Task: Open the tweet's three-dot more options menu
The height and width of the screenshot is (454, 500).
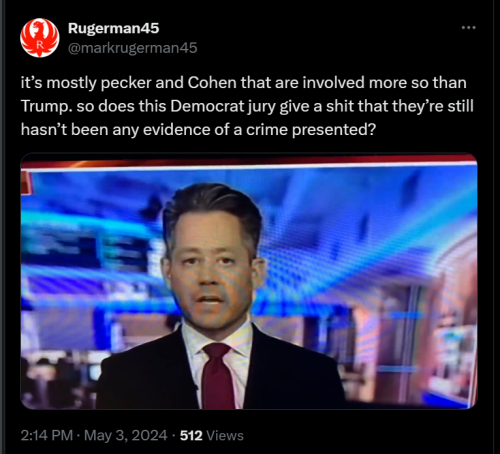Action: [469, 28]
